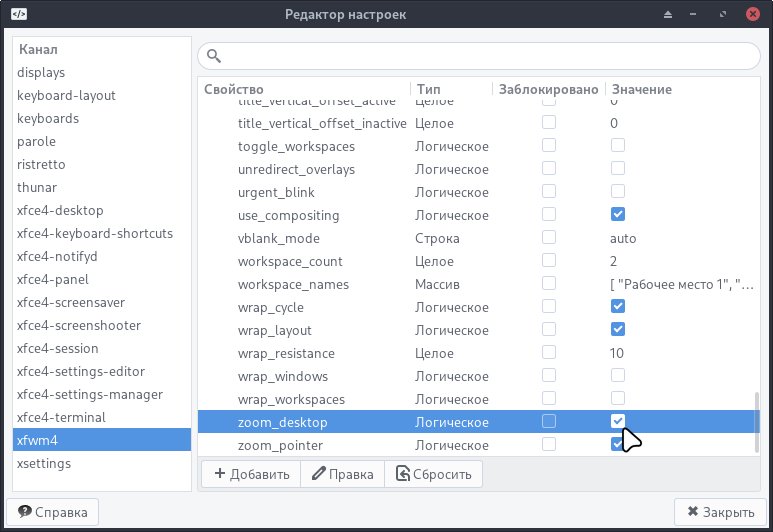Open Help via Справка button
Screen dimensions: 773x532
click(53, 512)
